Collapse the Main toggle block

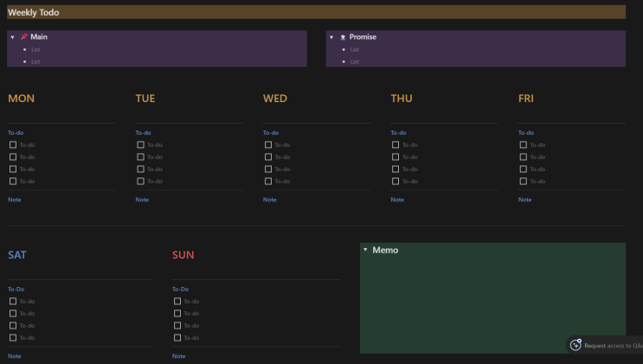(x=12, y=37)
